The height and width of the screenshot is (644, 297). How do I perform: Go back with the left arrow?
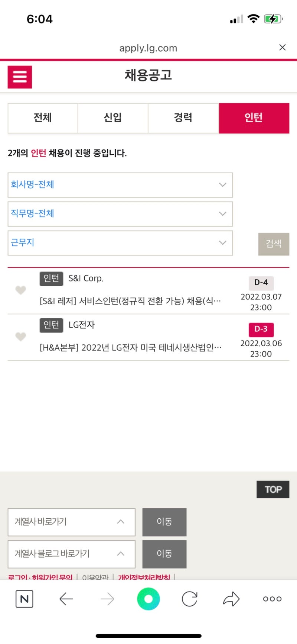pos(66,599)
